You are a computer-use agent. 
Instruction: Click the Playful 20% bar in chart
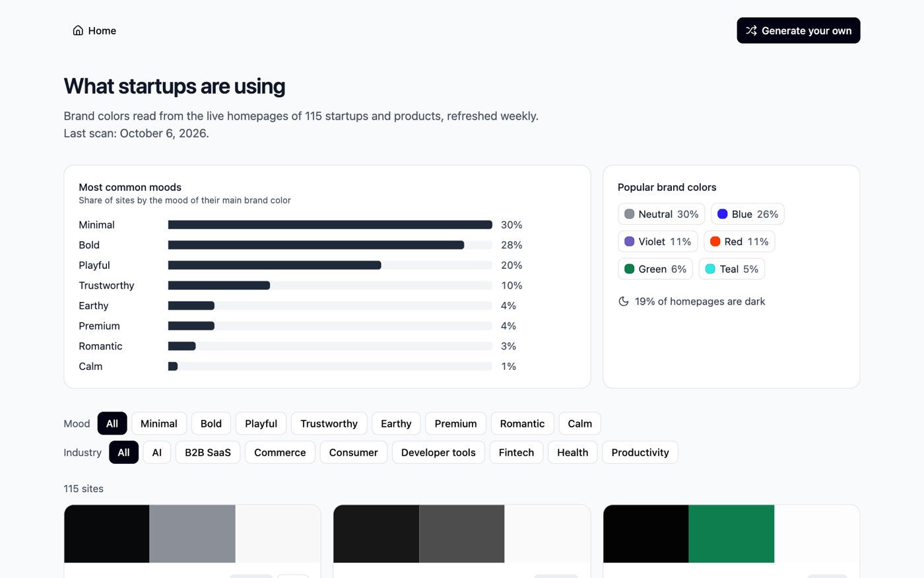click(x=275, y=266)
